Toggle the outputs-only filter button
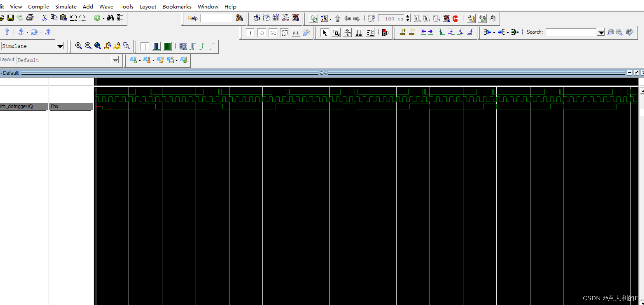Viewport: 644px width, 305px height. (261, 33)
